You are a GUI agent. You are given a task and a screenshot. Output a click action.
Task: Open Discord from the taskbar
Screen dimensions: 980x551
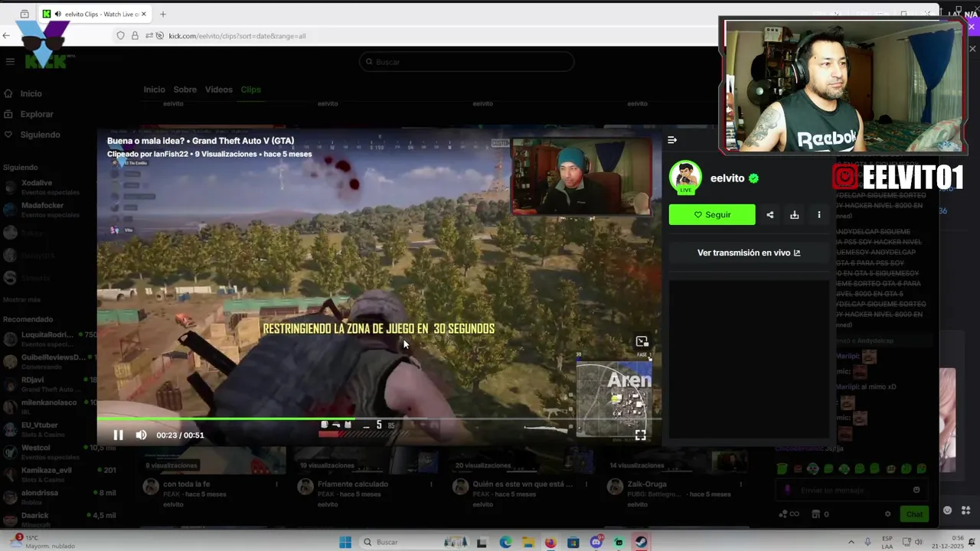596,543
